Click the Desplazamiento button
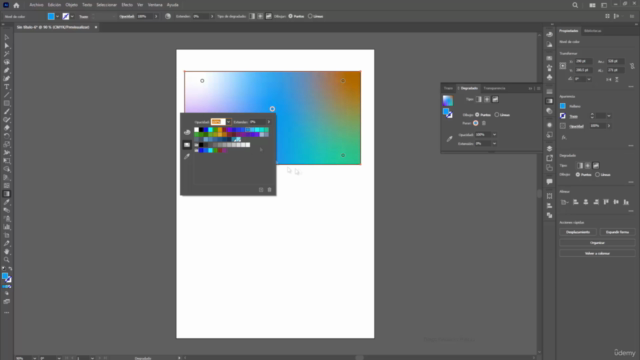This screenshot has width=640, height=360. 578,232
